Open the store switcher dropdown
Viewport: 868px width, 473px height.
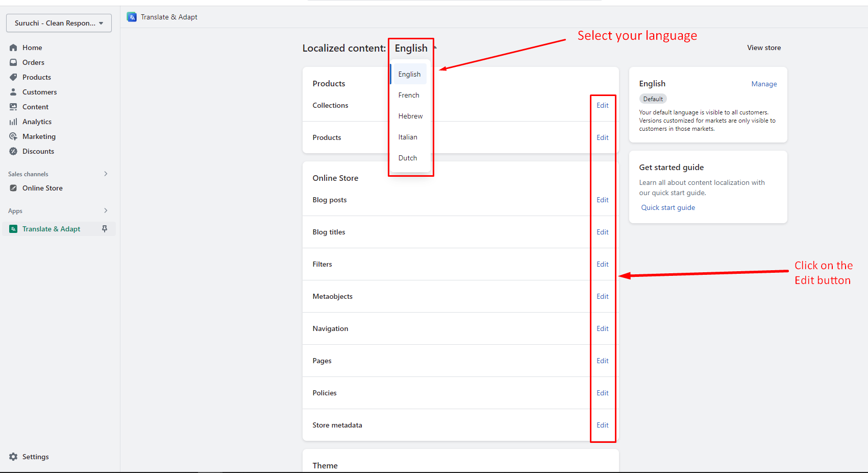59,23
